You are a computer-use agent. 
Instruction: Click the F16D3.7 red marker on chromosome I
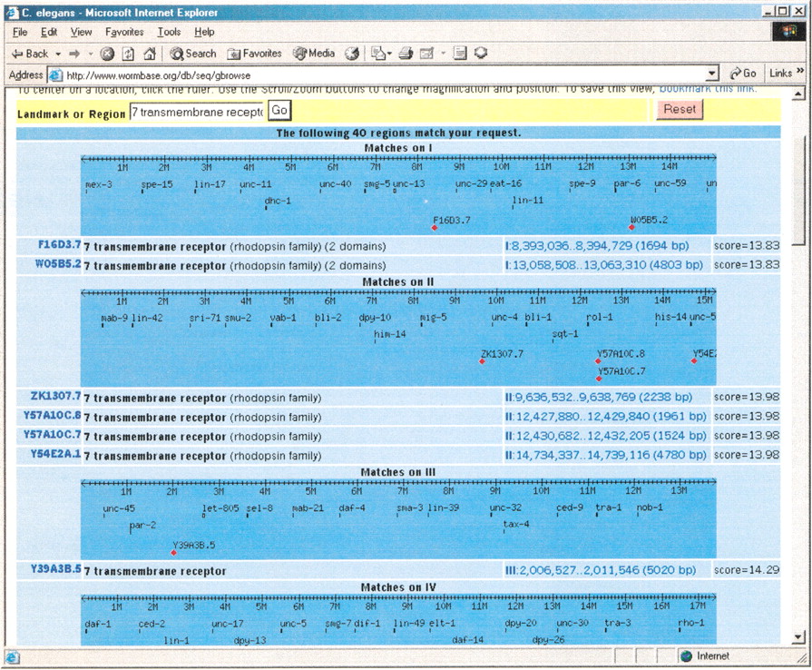(x=435, y=228)
